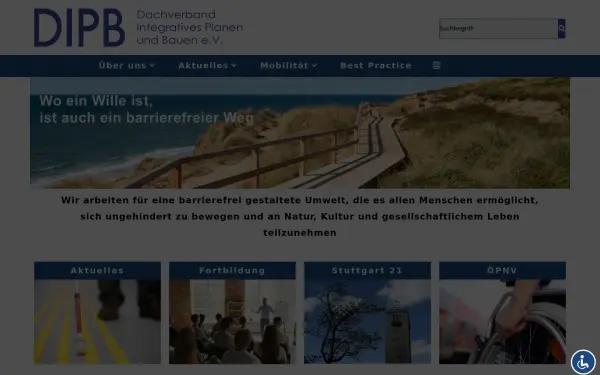
Task: Click the 'Wir arbeiten für eine barrierefrei' mission text
Action: click(300, 217)
